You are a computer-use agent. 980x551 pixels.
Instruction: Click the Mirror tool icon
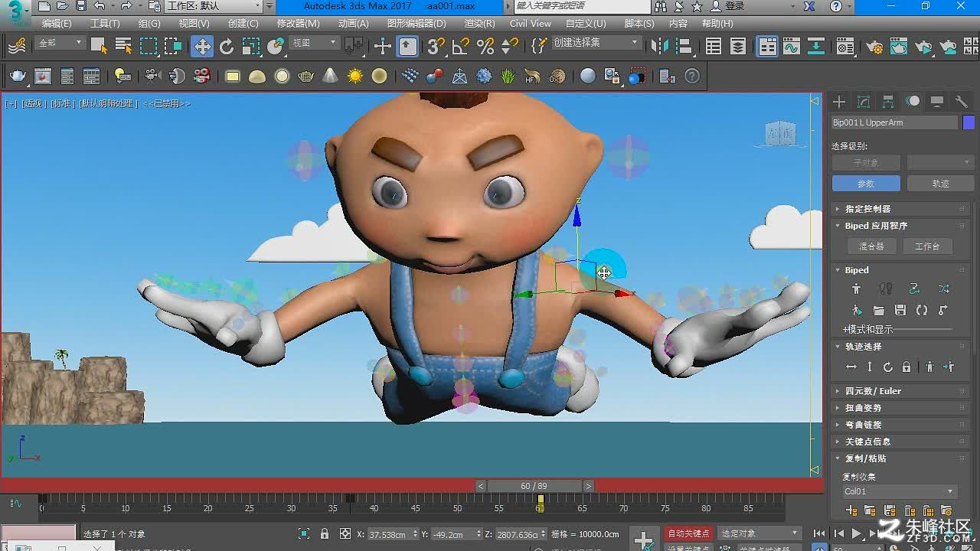point(659,47)
